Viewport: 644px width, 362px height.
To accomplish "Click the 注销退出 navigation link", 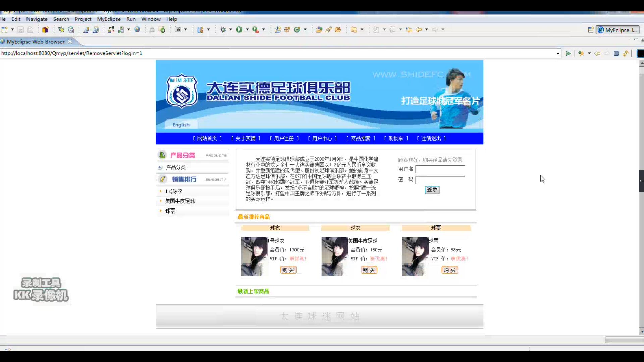I will click(x=431, y=138).
